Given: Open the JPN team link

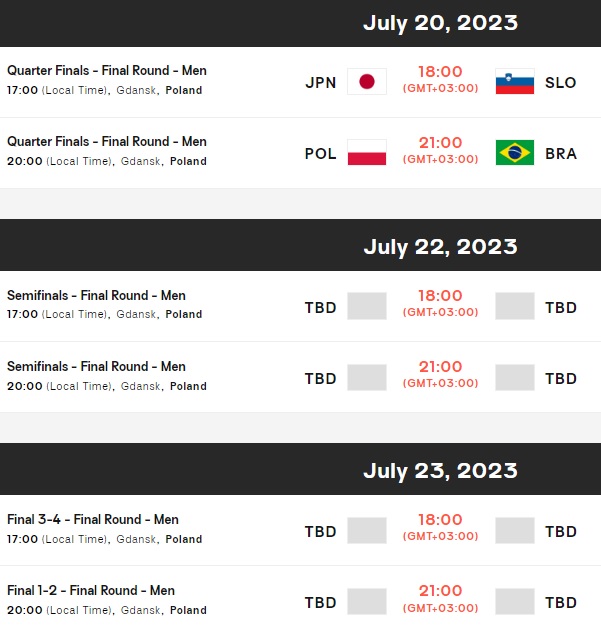Looking at the screenshot, I should (x=320, y=82).
